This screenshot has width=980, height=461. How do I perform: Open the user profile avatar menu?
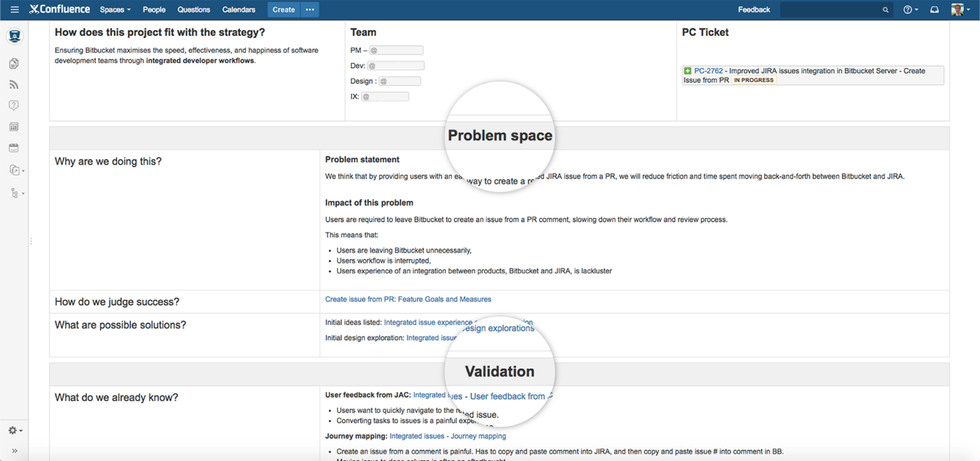pos(960,10)
